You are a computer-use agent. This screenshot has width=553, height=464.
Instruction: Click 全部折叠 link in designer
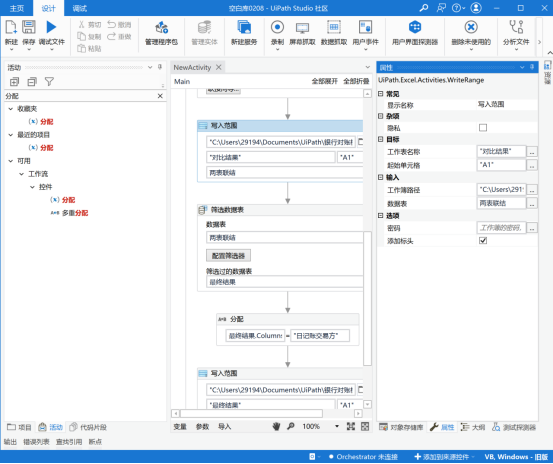(x=356, y=81)
